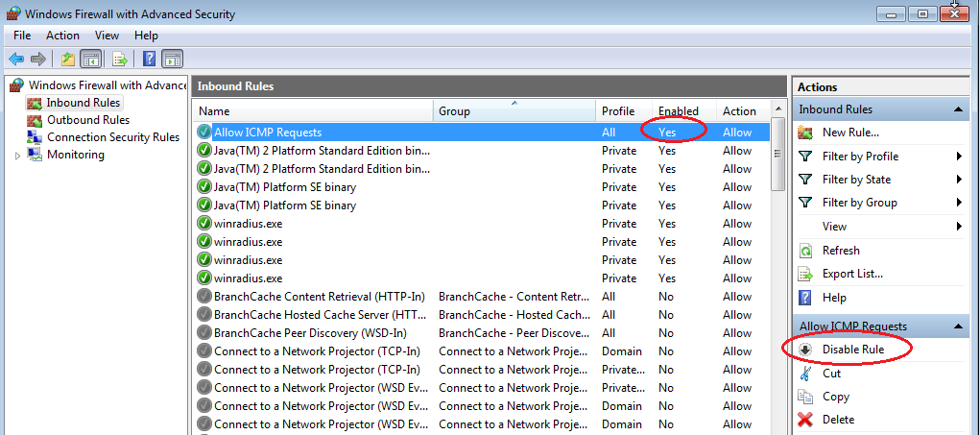Sort by the Enabled column header

684,111
